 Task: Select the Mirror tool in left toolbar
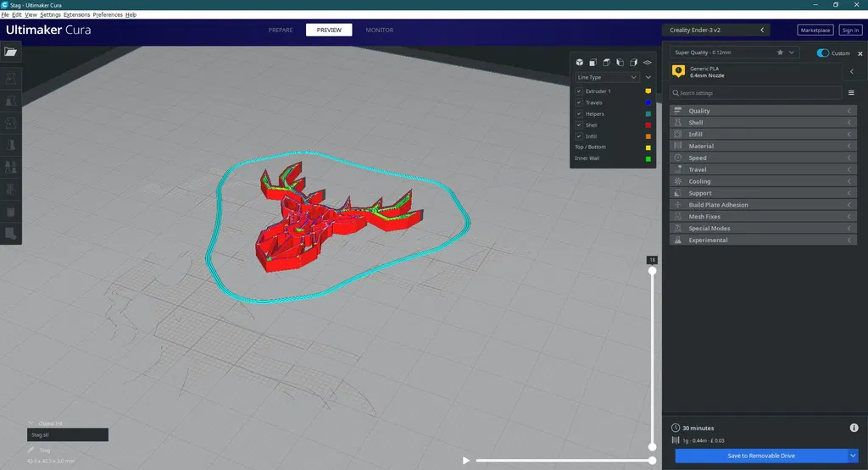click(10, 145)
